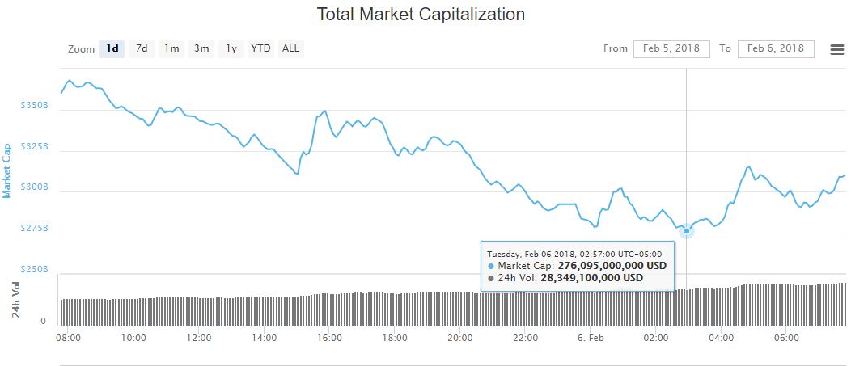The height and width of the screenshot is (366, 868).
Task: Click the Total Market Capitalization title
Action: coord(421,15)
